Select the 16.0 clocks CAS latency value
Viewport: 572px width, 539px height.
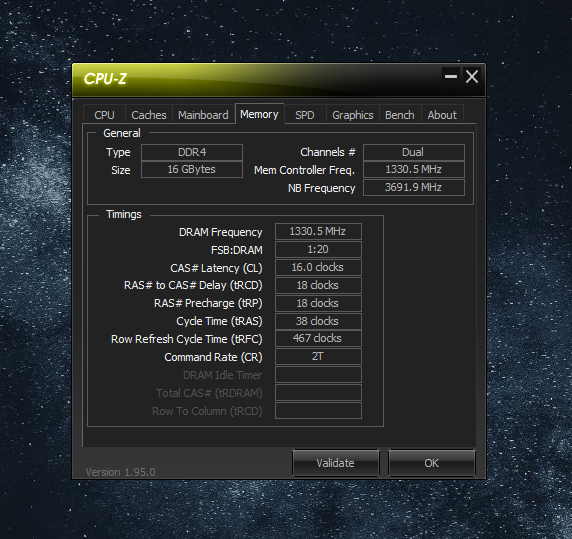click(318, 267)
